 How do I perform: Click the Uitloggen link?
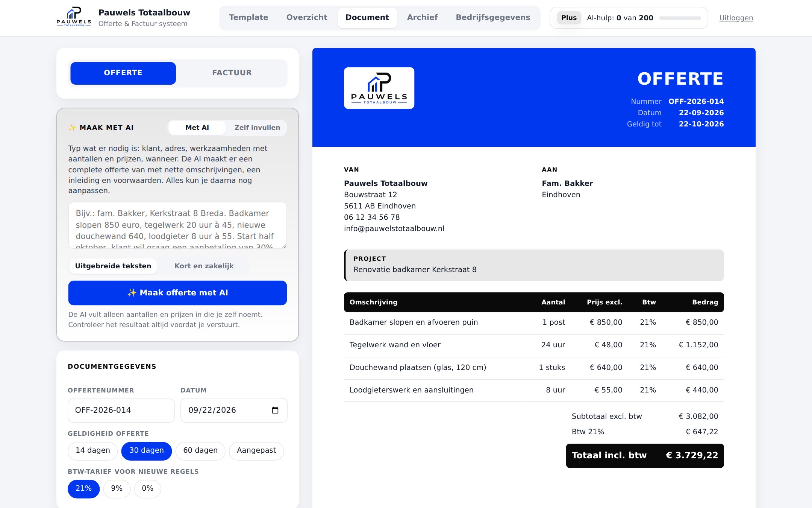pos(736,18)
